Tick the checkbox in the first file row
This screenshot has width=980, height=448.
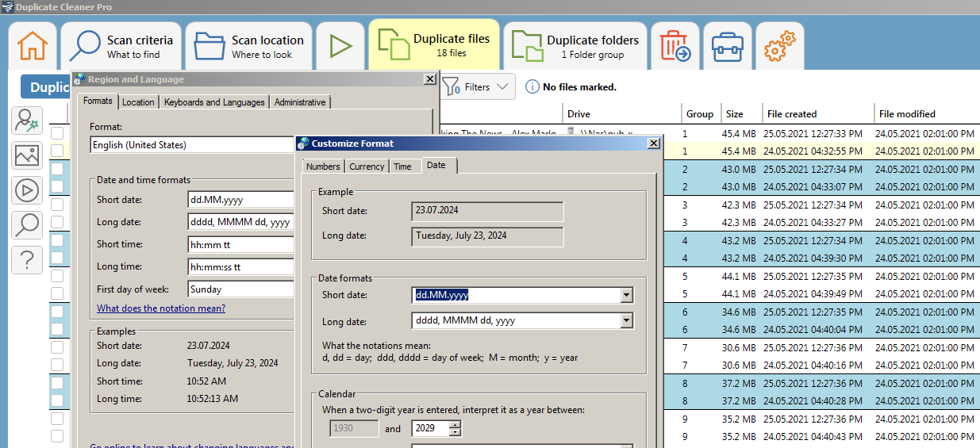click(x=57, y=133)
